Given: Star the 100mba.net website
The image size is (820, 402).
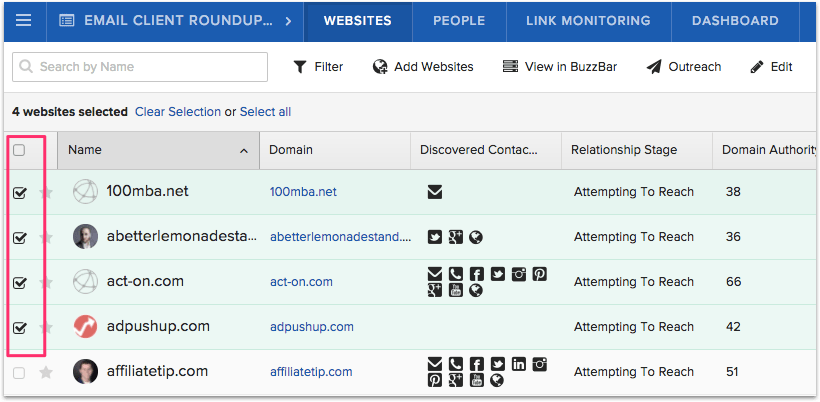Looking at the screenshot, I should click(46, 192).
